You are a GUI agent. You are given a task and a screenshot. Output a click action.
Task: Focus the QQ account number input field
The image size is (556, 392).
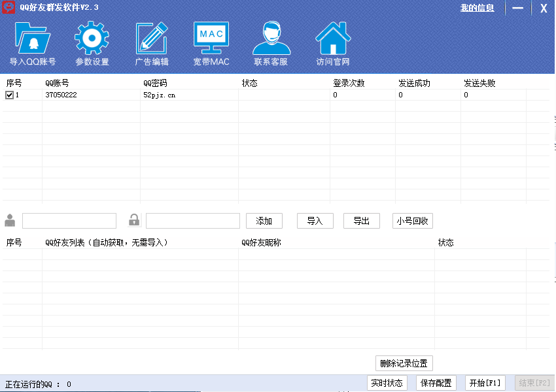pos(69,221)
